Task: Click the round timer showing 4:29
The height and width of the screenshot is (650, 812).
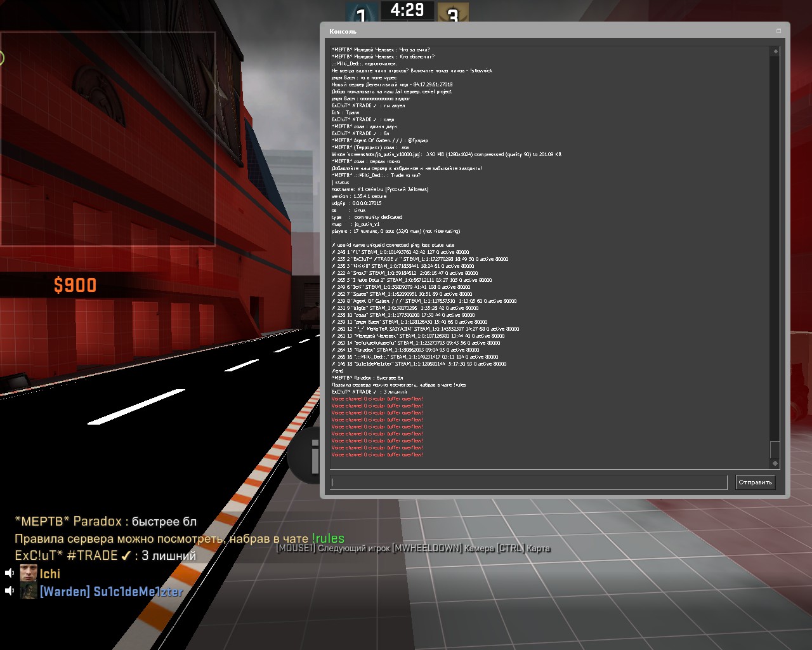Action: 407,10
